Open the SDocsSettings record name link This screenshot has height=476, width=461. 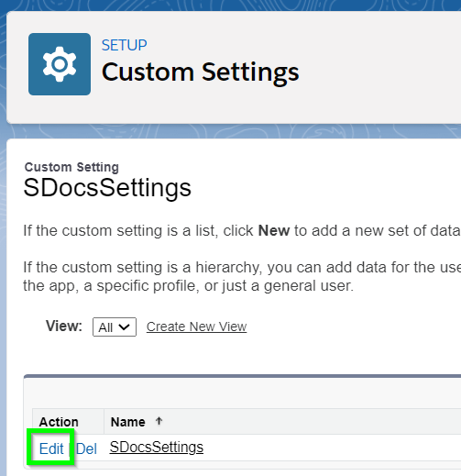point(157,447)
